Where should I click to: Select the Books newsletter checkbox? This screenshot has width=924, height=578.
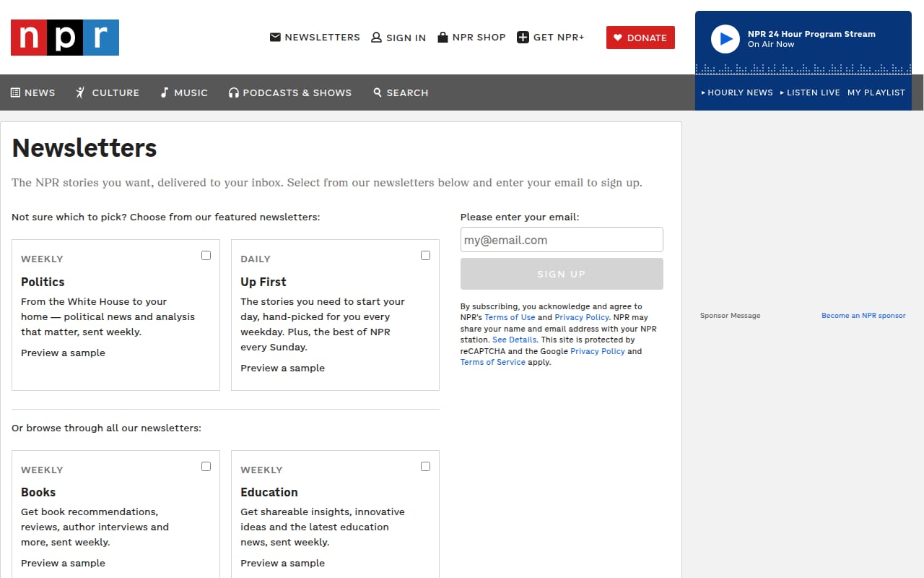(206, 466)
